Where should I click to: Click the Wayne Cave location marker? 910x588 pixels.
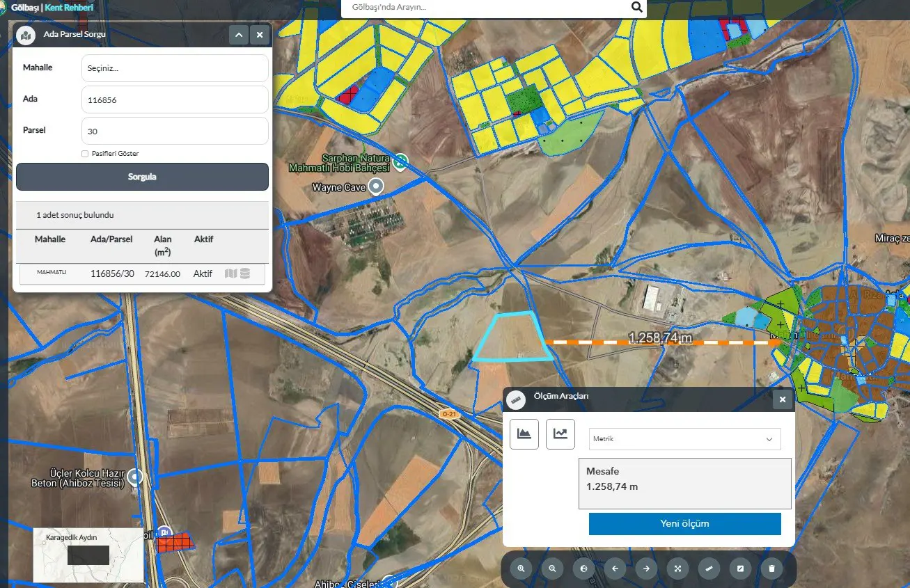click(376, 186)
